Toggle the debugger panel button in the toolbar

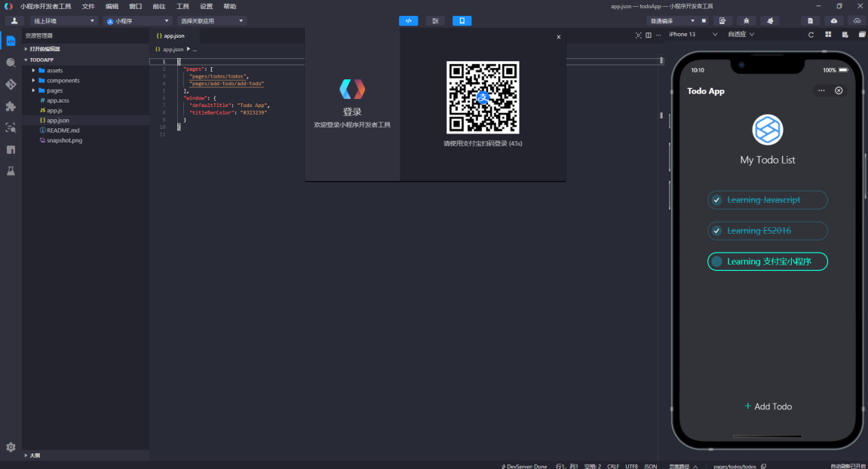click(435, 21)
